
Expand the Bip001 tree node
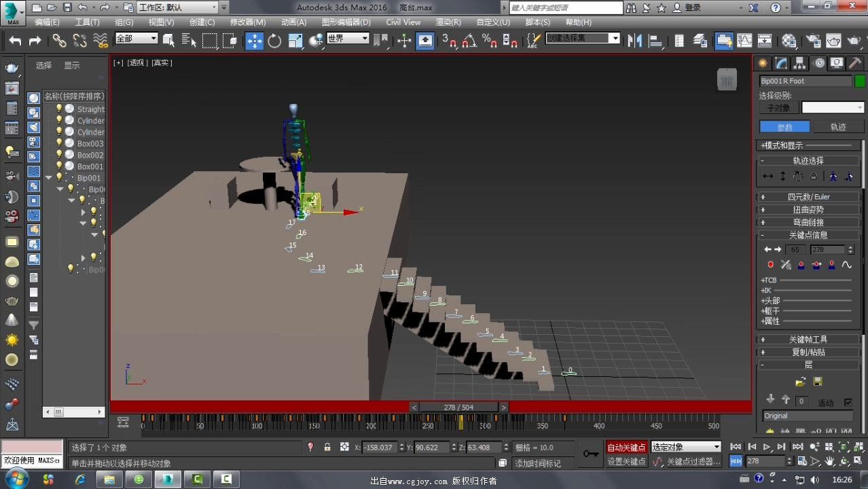tap(49, 178)
